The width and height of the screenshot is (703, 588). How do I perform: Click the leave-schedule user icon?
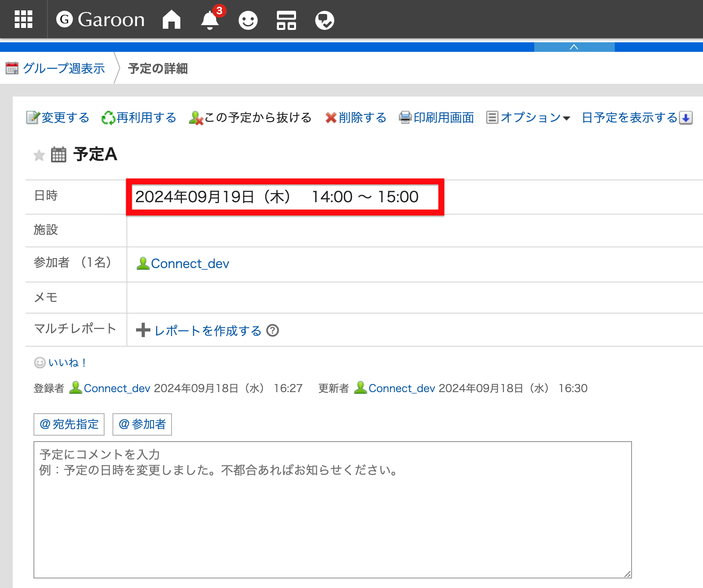pyautogui.click(x=196, y=118)
